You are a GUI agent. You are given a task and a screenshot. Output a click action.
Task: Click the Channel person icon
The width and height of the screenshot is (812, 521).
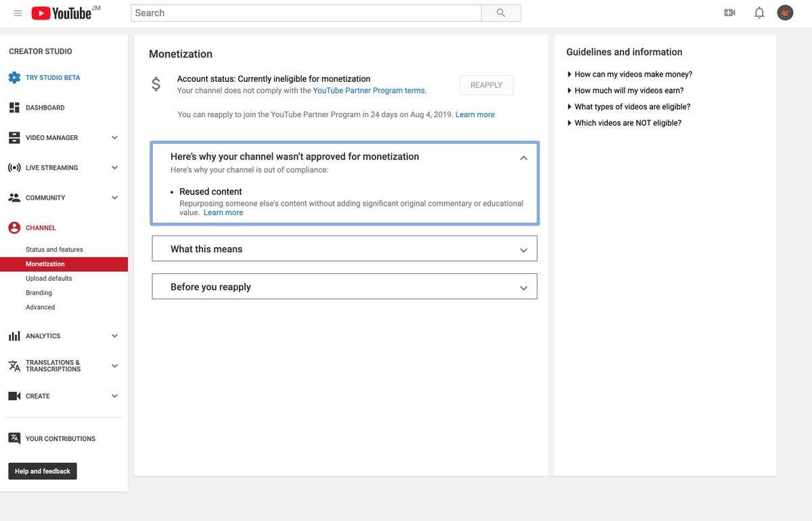[14, 228]
